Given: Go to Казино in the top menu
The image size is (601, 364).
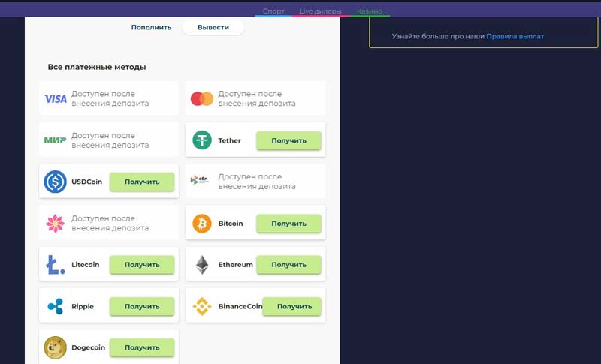Looking at the screenshot, I should [369, 11].
